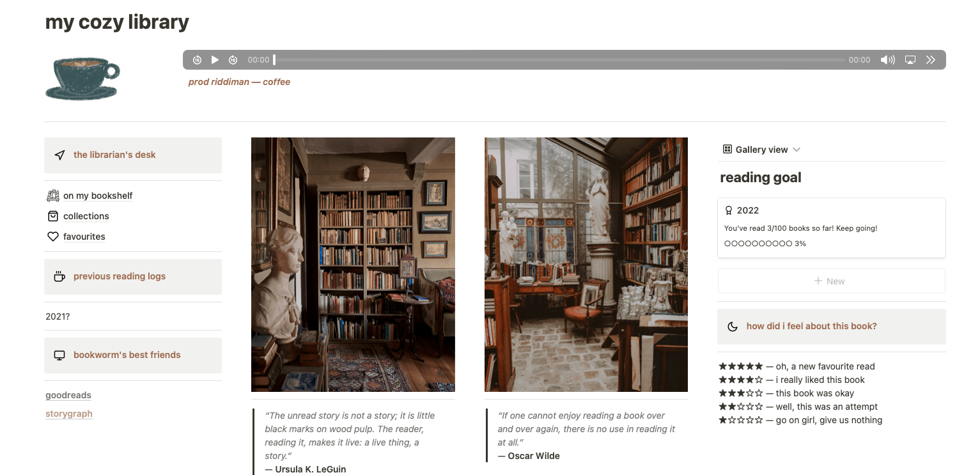Expand audio player more options arrows
This screenshot has width=980, height=475.
pyautogui.click(x=931, y=59)
